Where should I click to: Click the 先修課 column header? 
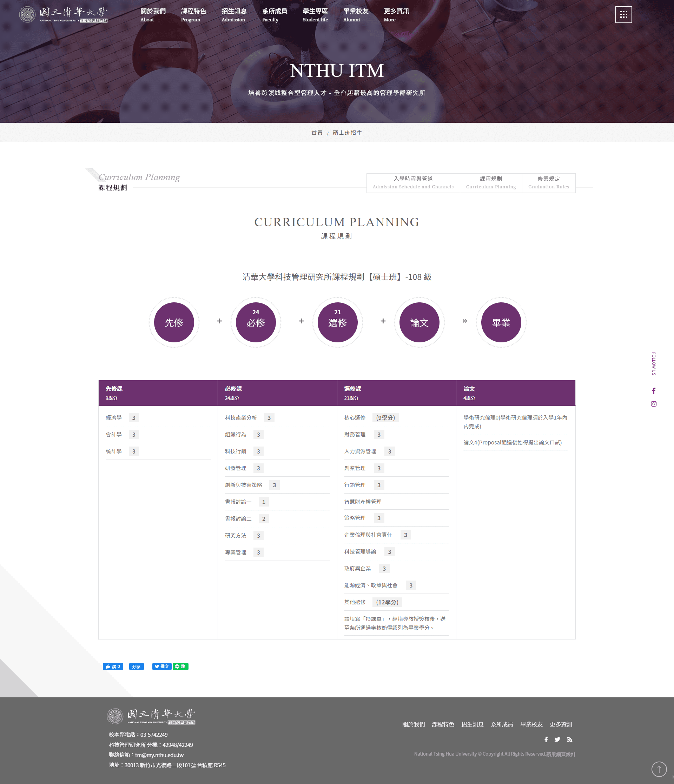coord(158,393)
